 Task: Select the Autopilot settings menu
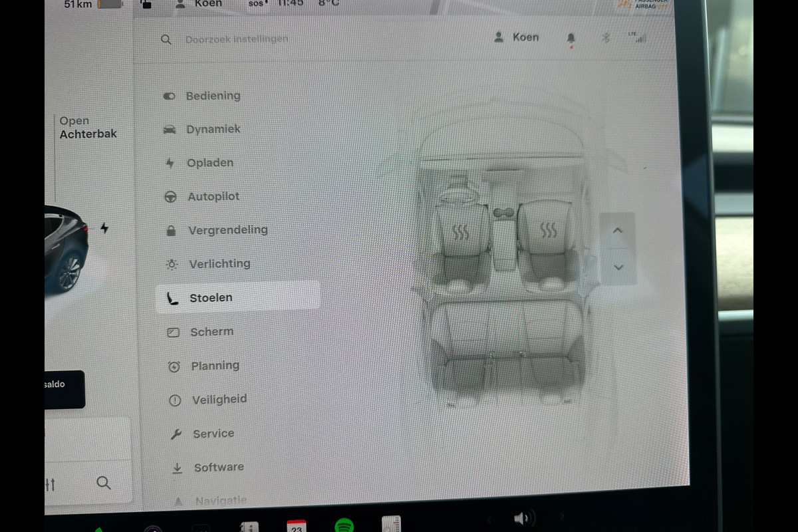tap(213, 197)
